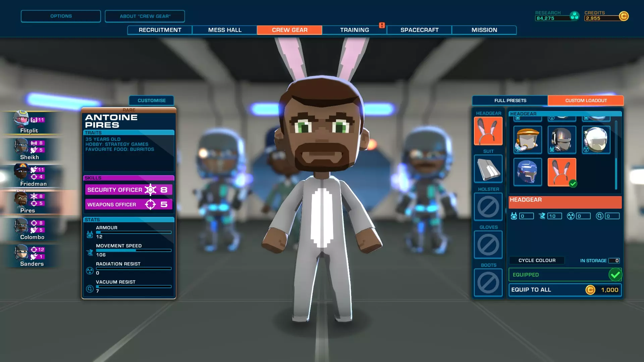The width and height of the screenshot is (644, 362).
Task: Switch to Custom Loadout view
Action: coord(586,101)
